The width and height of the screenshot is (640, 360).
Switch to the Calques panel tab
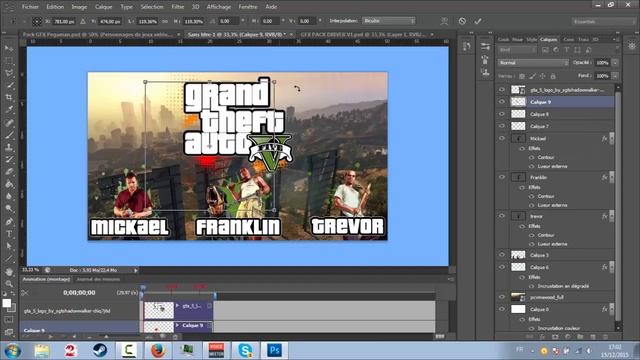click(549, 40)
